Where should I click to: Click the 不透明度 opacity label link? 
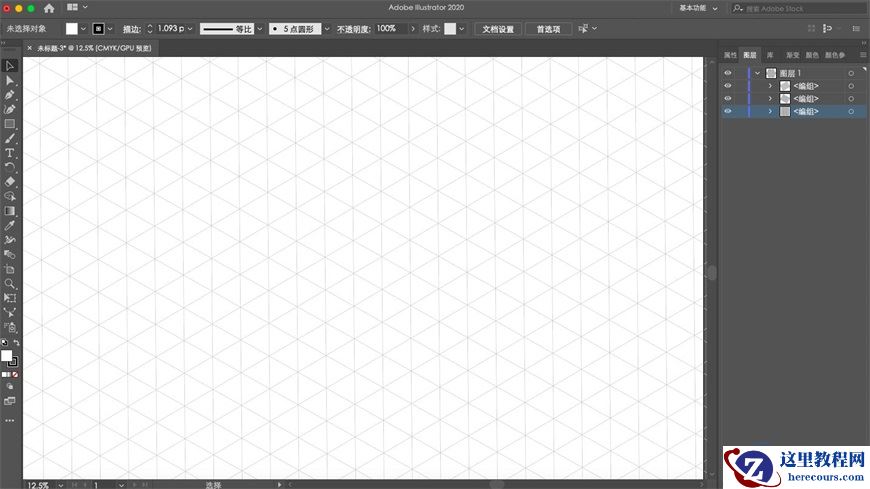353,29
